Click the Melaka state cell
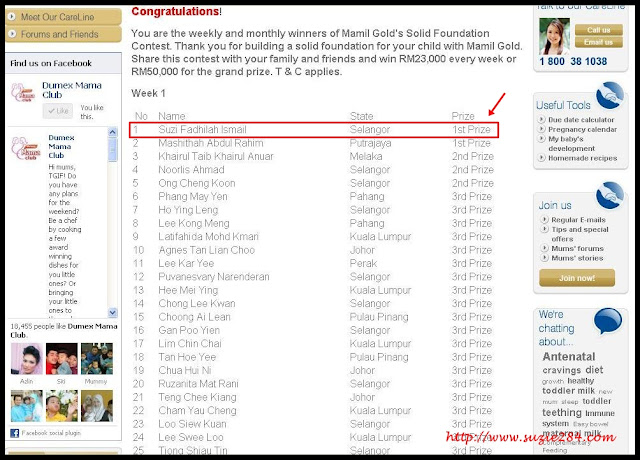The image size is (640, 460). (x=366, y=156)
